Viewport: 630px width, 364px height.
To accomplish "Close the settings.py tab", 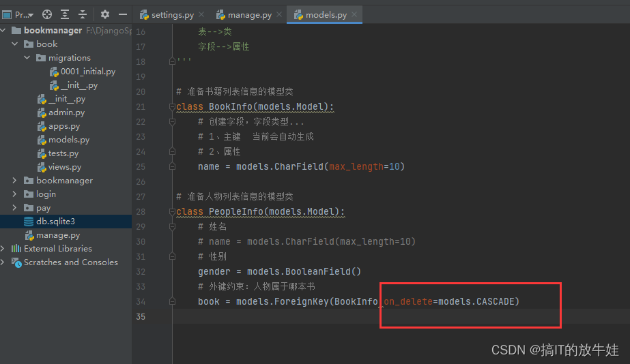I will pos(202,14).
